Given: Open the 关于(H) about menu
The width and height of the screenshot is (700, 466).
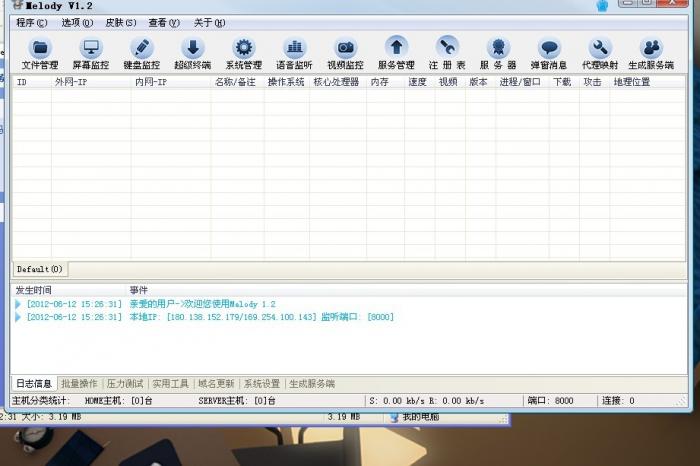Looking at the screenshot, I should coord(209,23).
